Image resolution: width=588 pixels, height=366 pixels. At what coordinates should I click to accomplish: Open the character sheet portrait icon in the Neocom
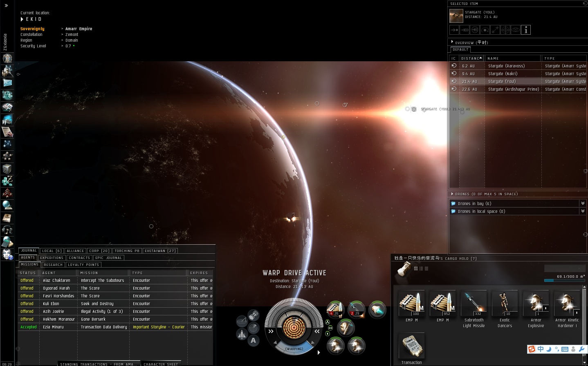click(7, 58)
